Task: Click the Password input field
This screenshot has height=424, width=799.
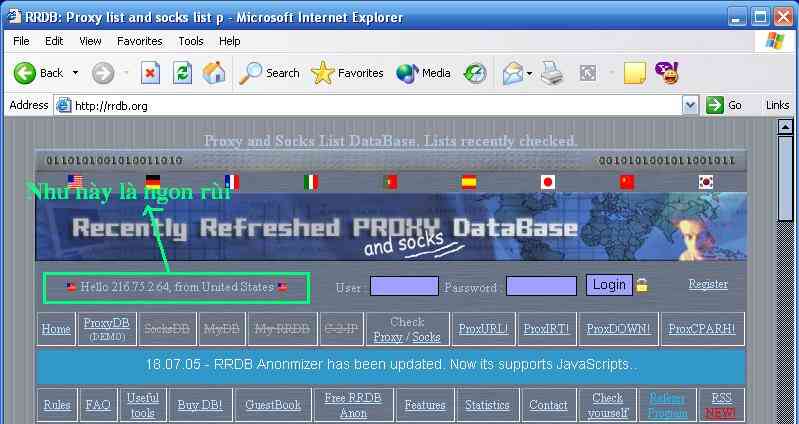Action: click(x=541, y=286)
